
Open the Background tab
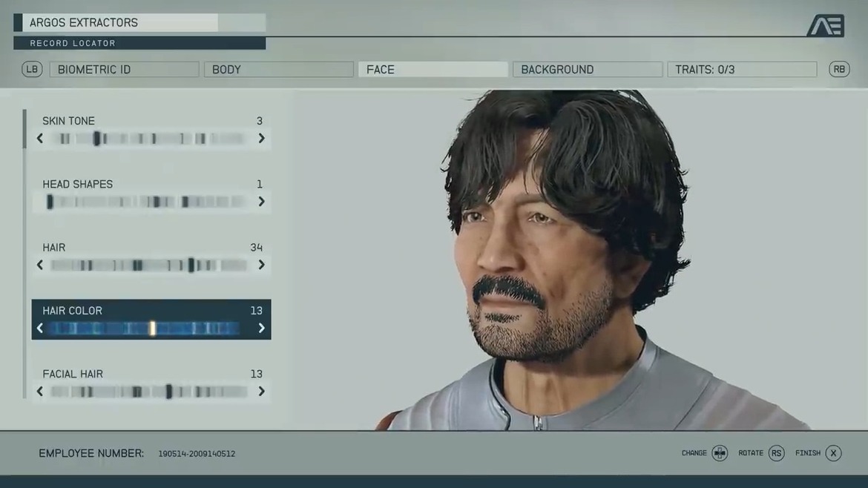click(x=588, y=69)
